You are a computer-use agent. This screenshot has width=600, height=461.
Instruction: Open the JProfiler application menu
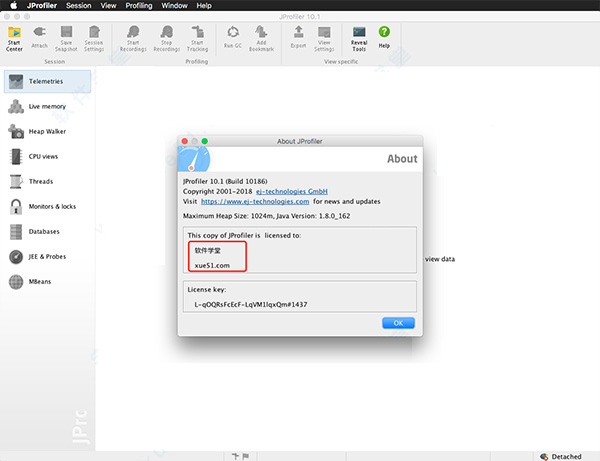[42, 5]
